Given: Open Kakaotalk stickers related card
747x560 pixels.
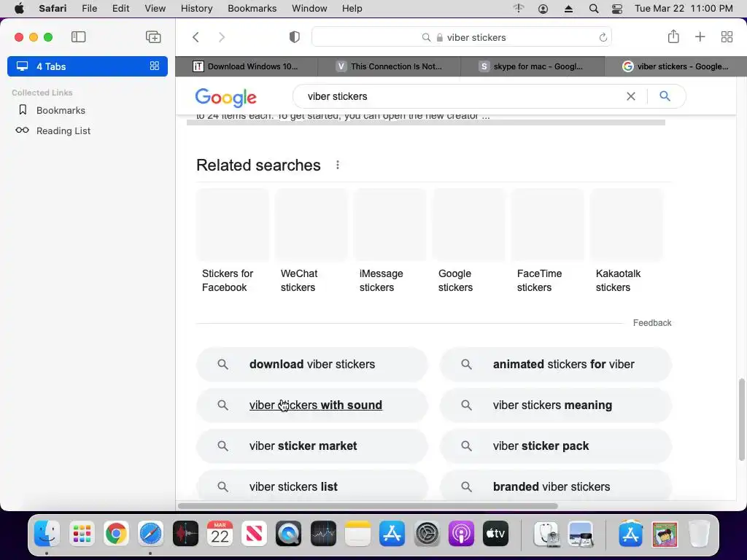Looking at the screenshot, I should (x=627, y=242).
